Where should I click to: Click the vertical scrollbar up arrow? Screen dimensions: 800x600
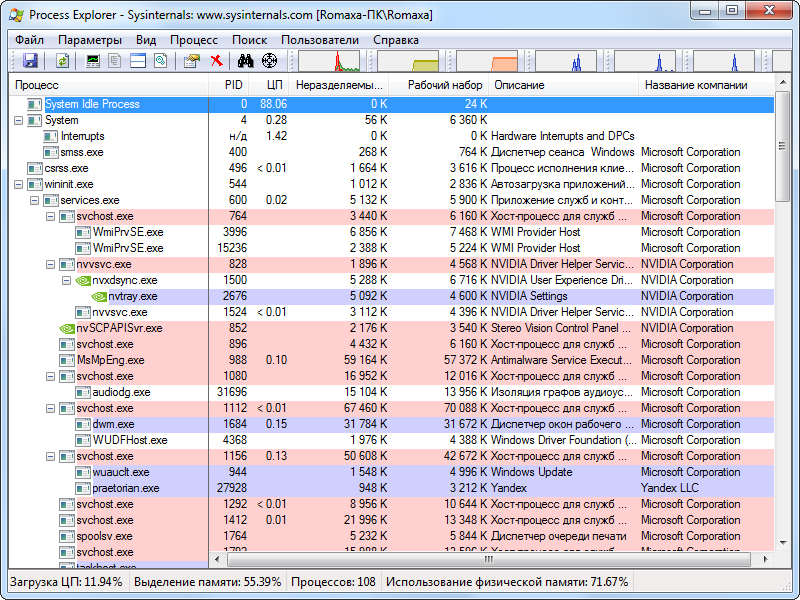tap(783, 82)
